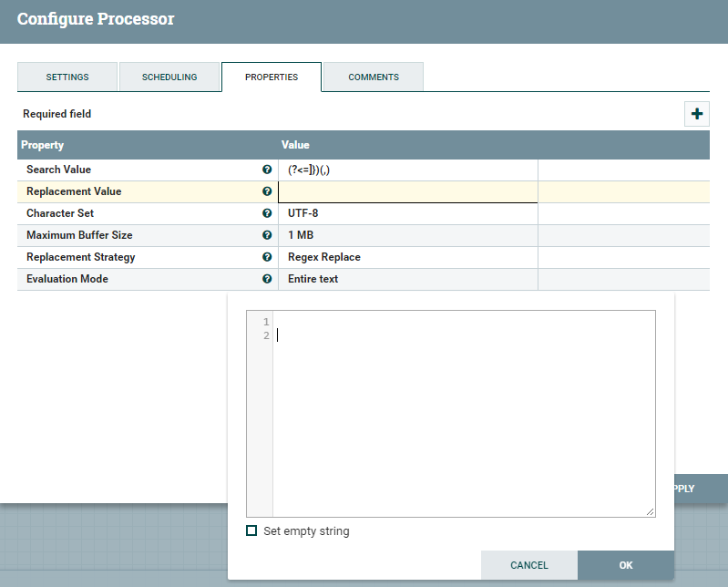Go to the Comments tab
This screenshot has height=587, width=728.
coord(374,77)
